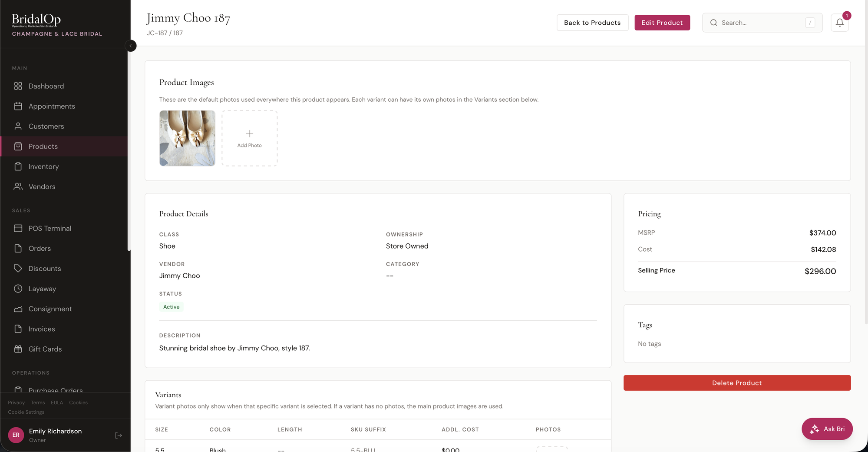The image size is (868, 452).
Task: Click the Emily Richardson user name
Action: [x=55, y=431]
